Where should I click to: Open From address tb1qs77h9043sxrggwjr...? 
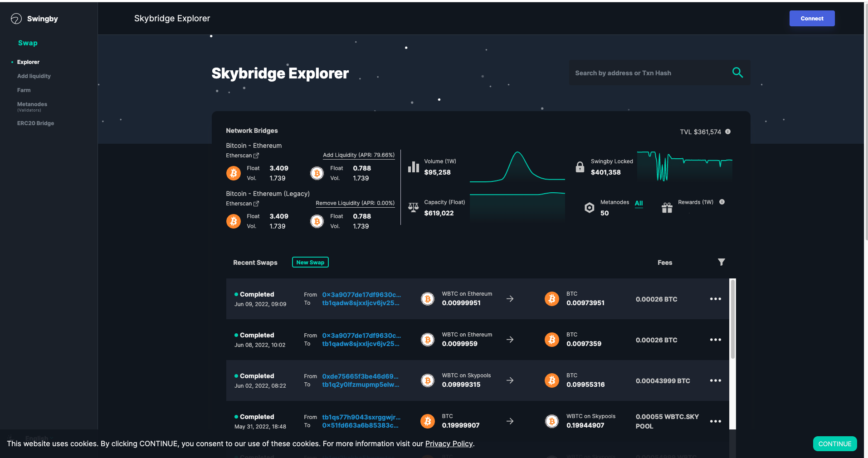[361, 417]
